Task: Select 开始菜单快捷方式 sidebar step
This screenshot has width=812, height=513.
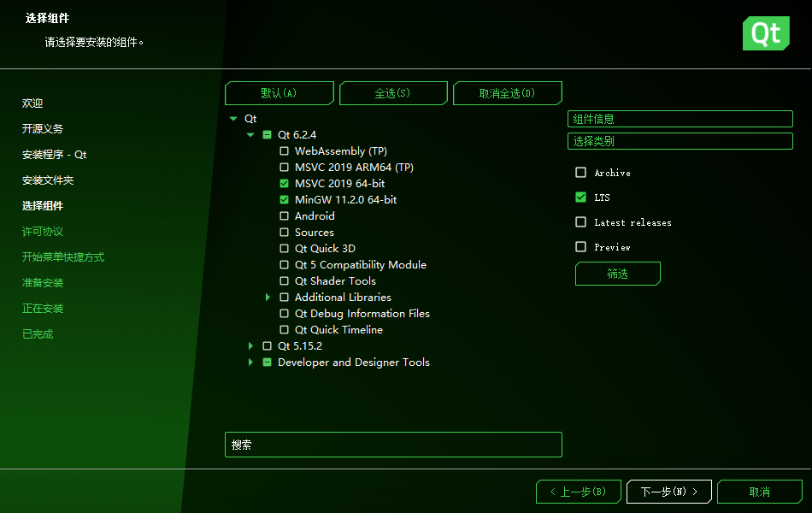Action: 63,257
